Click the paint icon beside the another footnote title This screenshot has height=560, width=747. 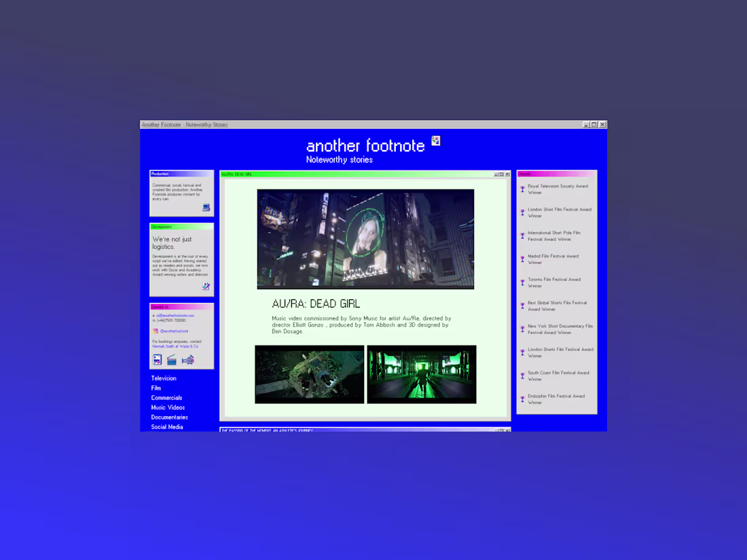pyautogui.click(x=435, y=141)
